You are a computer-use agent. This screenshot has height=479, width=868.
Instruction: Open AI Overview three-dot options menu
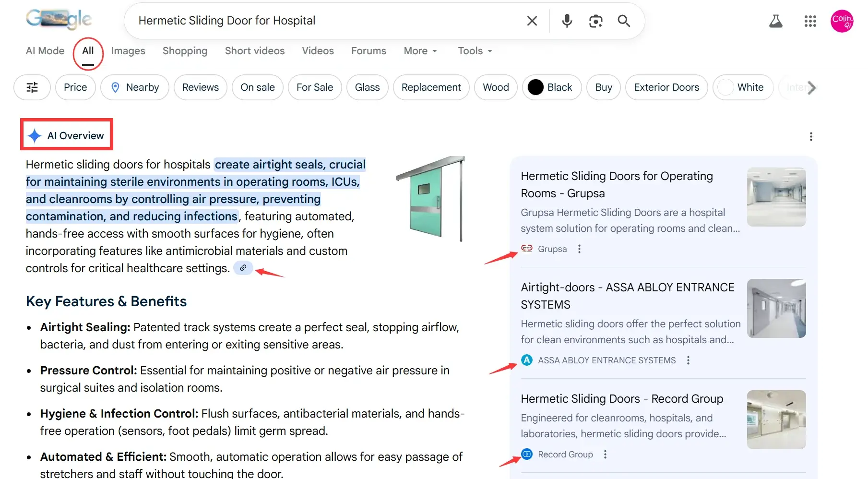coord(811,137)
